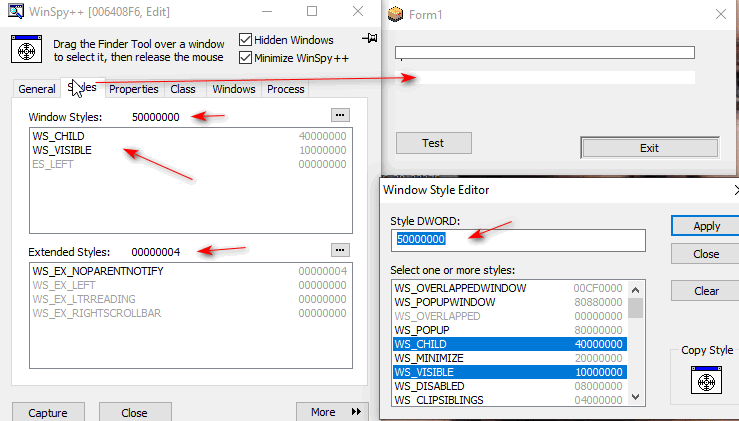Click the pin icon in WinSpy++ header

pos(372,38)
